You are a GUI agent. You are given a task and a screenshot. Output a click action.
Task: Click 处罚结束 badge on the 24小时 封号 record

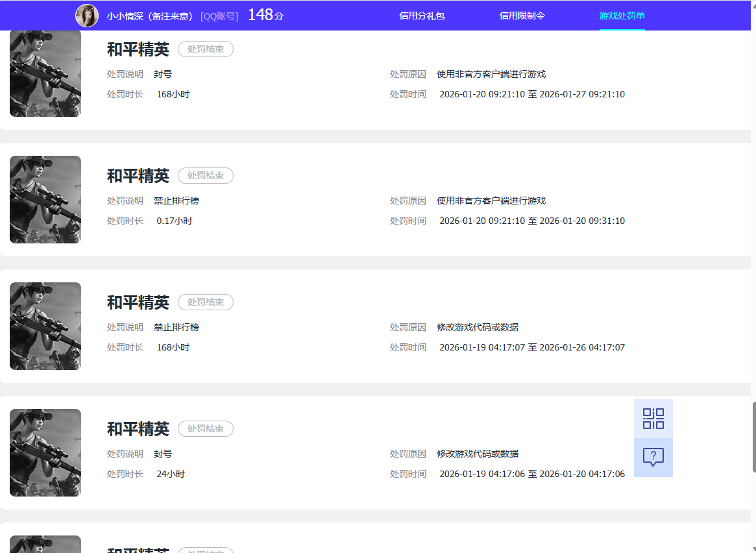(x=206, y=428)
